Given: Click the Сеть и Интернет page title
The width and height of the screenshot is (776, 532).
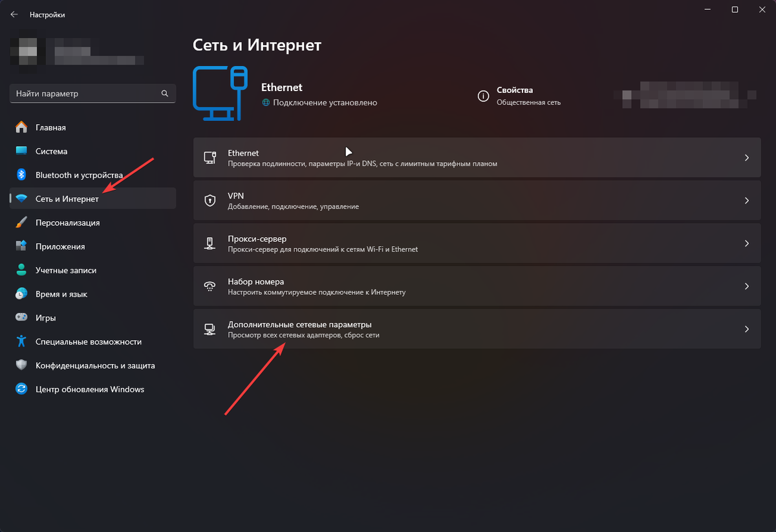Looking at the screenshot, I should pos(257,45).
